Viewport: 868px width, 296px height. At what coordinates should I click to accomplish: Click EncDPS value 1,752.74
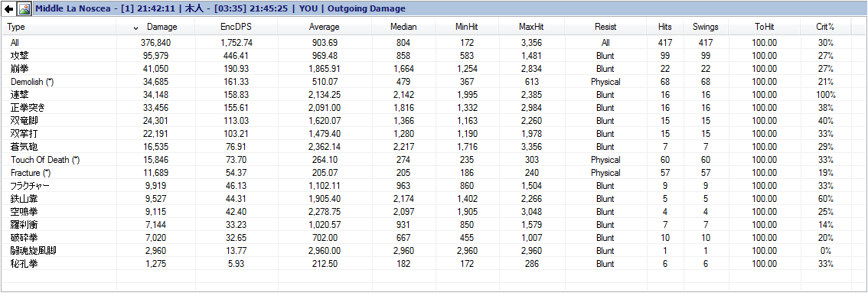237,43
